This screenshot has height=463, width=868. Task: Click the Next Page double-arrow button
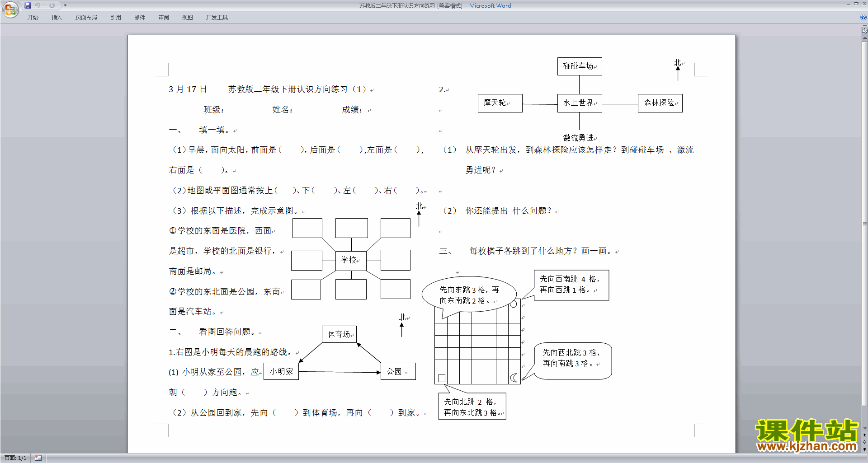(864, 449)
